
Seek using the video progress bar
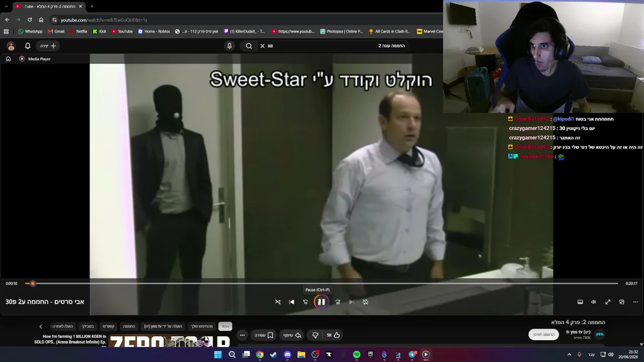pyautogui.click(x=321, y=284)
